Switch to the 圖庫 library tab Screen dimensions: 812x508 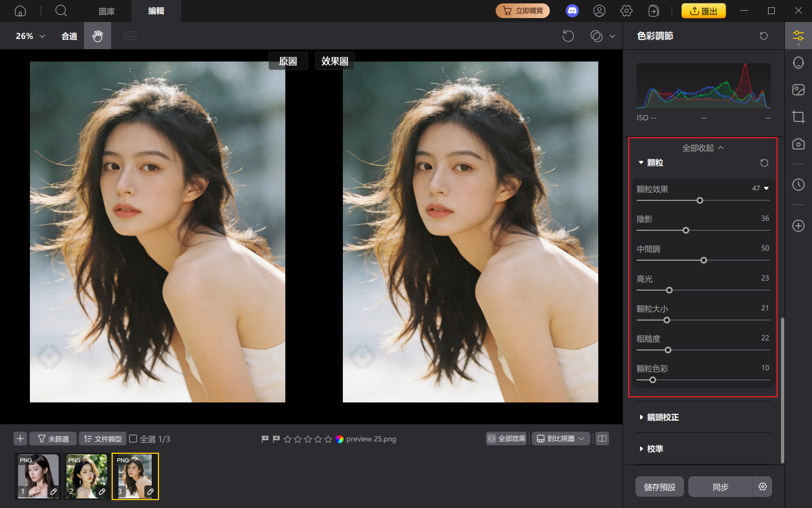[106, 11]
